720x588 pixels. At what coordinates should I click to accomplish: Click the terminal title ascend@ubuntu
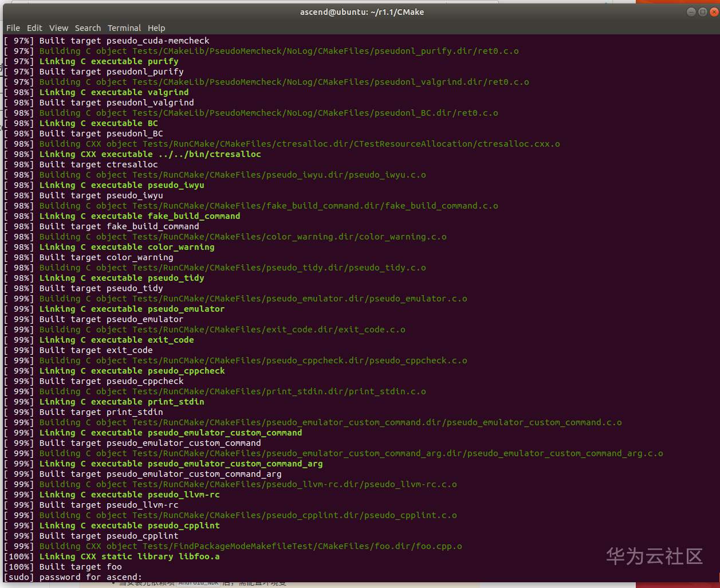362,11
